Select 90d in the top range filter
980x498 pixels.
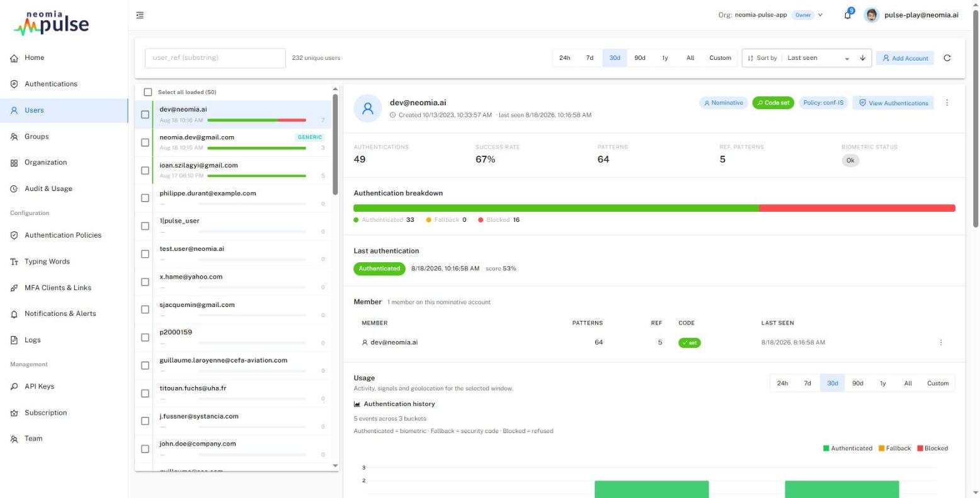tap(640, 58)
